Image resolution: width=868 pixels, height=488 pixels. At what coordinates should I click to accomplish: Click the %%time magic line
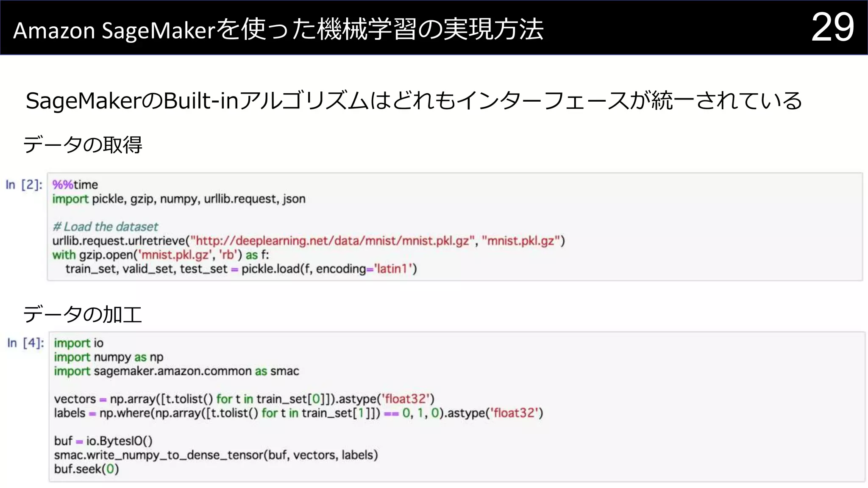75,185
